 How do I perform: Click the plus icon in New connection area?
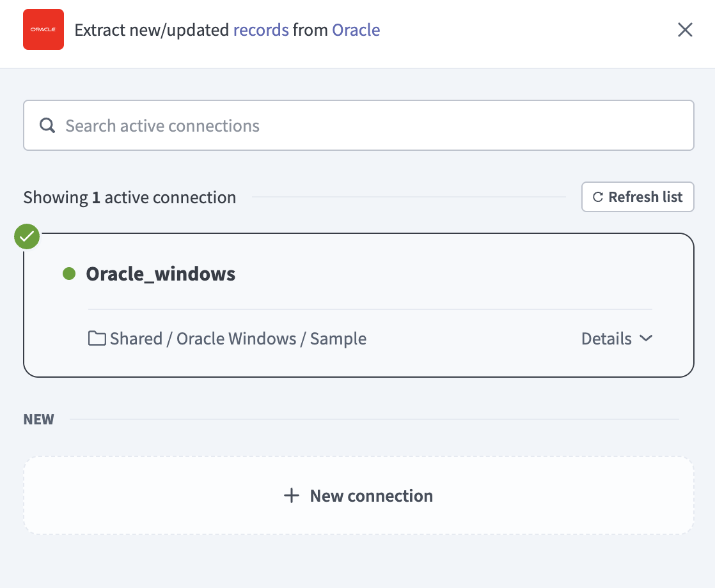[x=292, y=495]
